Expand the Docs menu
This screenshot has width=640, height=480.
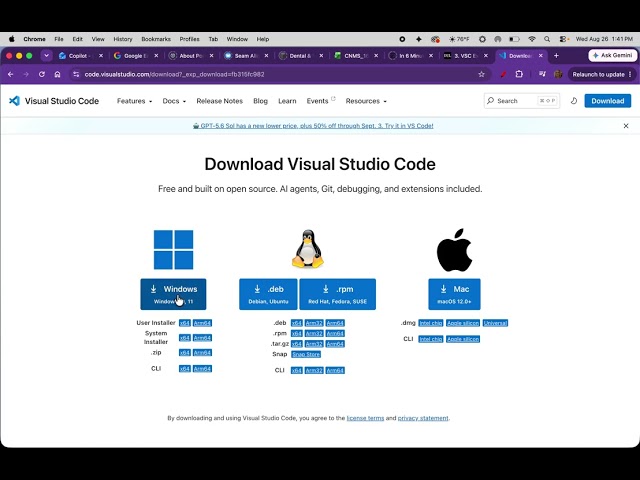point(174,101)
